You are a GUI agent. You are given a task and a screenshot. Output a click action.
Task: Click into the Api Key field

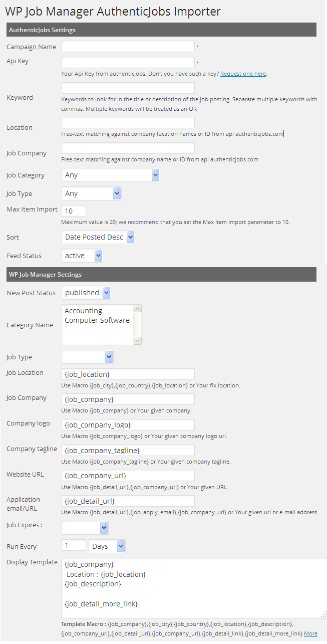click(128, 63)
